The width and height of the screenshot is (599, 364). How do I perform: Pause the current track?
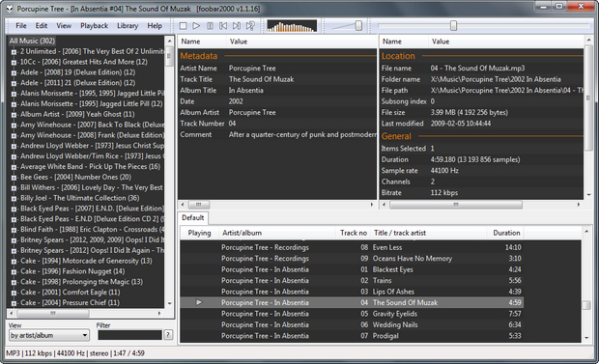click(210, 26)
